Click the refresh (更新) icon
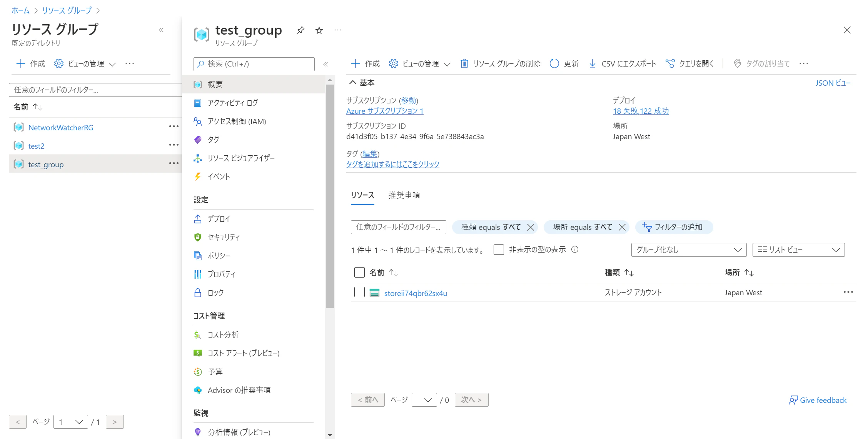 pos(554,63)
